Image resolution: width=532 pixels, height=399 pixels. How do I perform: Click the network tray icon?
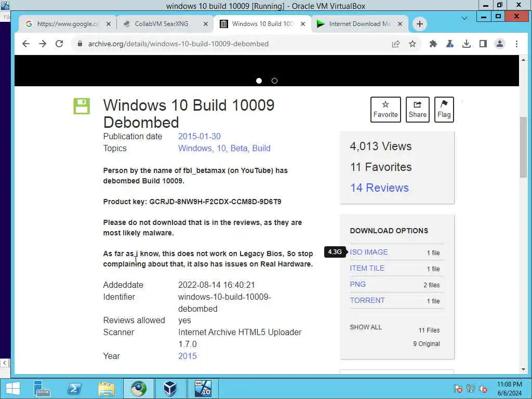(471, 389)
